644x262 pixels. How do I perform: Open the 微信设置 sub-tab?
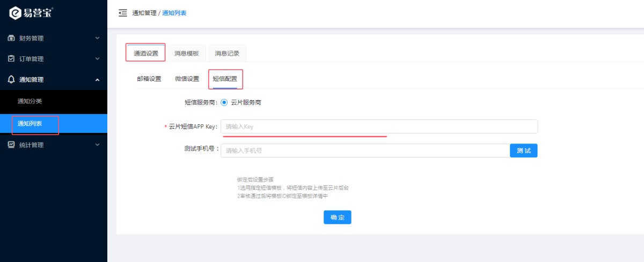(x=187, y=79)
